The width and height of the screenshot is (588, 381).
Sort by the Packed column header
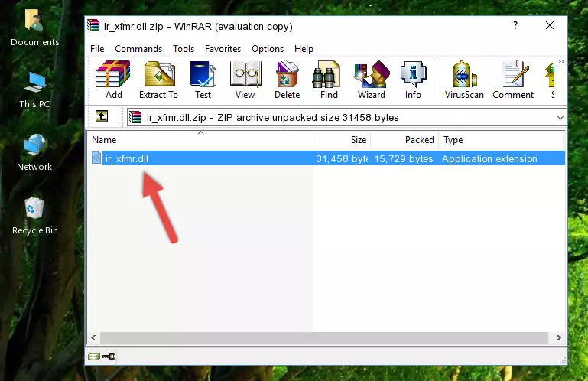[x=404, y=140]
